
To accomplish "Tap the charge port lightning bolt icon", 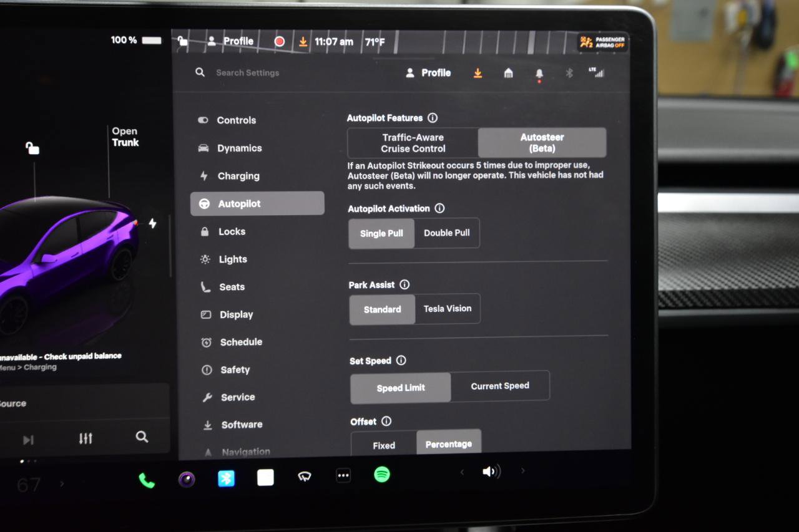I will point(152,223).
